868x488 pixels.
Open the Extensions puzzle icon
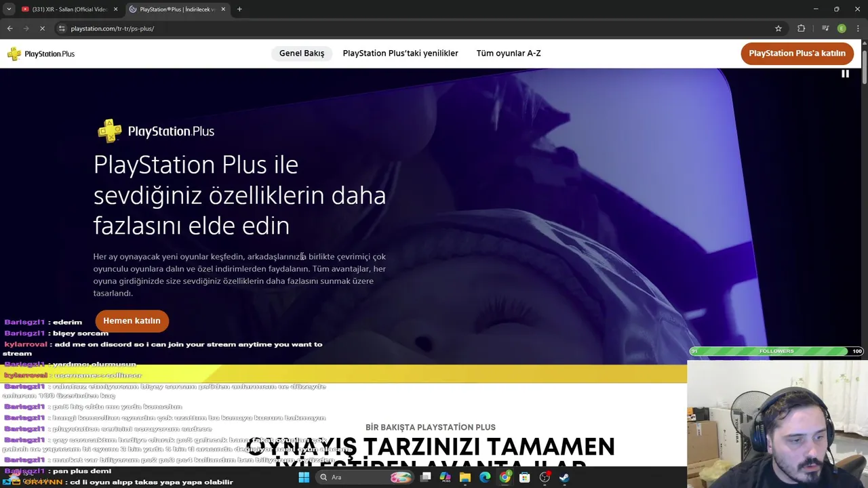pyautogui.click(x=802, y=28)
